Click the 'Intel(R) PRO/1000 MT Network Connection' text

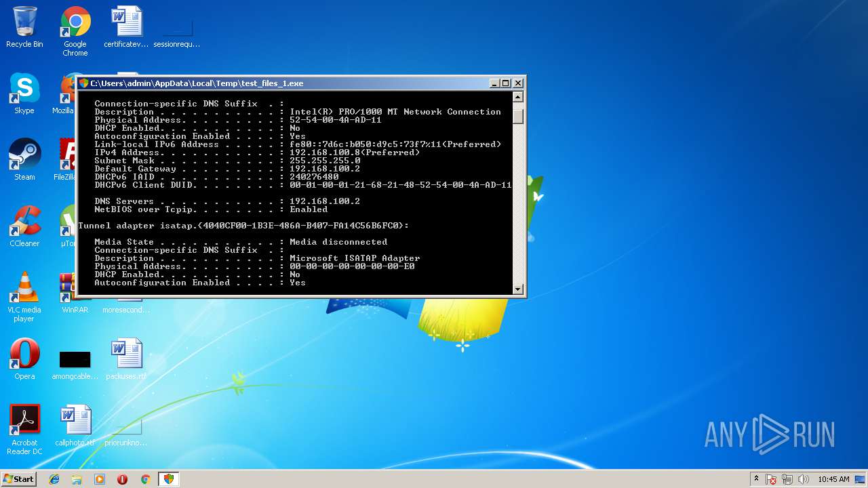tap(395, 112)
